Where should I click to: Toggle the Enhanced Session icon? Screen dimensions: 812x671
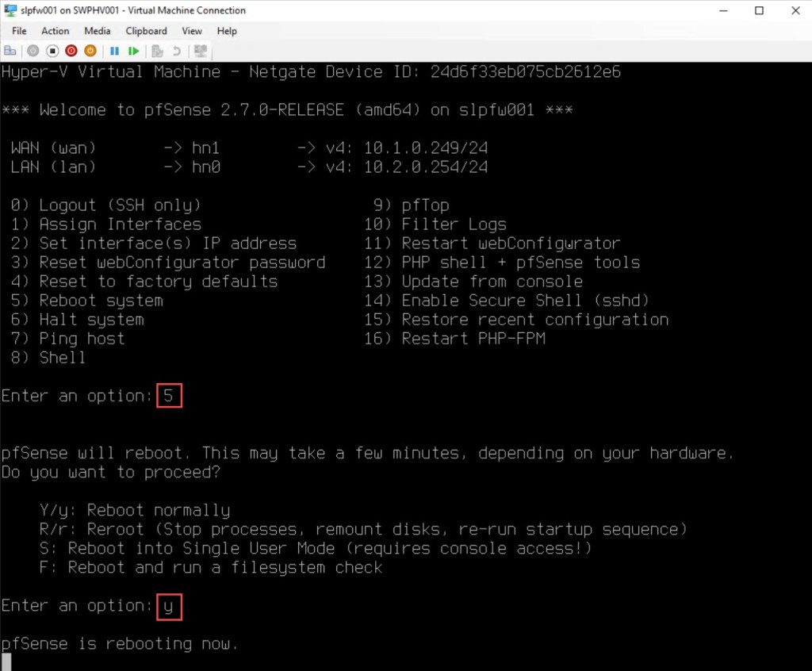coord(200,51)
